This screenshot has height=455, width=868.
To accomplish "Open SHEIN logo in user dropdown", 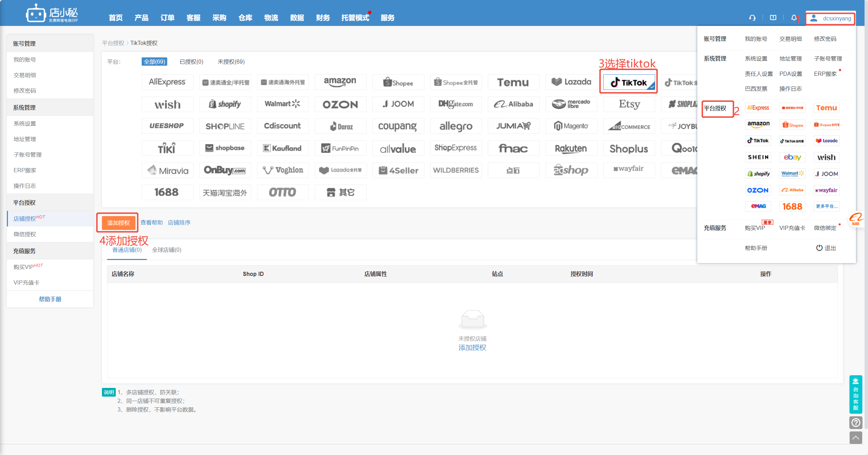I will [758, 157].
